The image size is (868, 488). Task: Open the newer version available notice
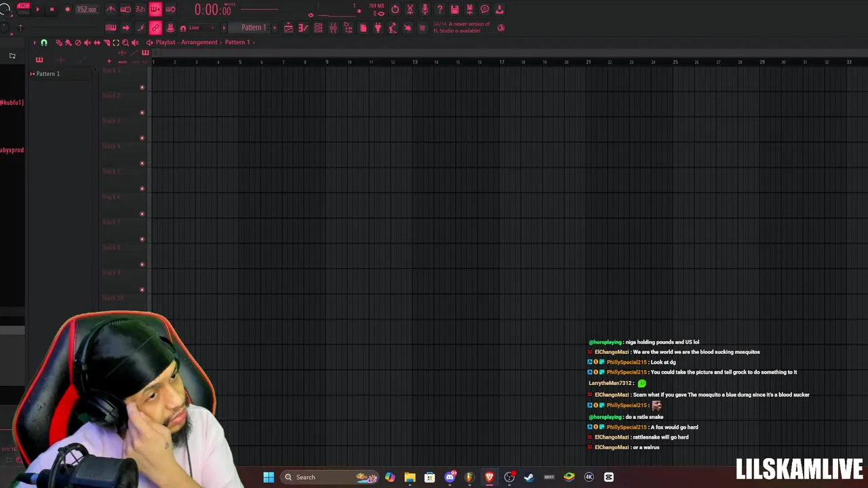click(x=462, y=27)
